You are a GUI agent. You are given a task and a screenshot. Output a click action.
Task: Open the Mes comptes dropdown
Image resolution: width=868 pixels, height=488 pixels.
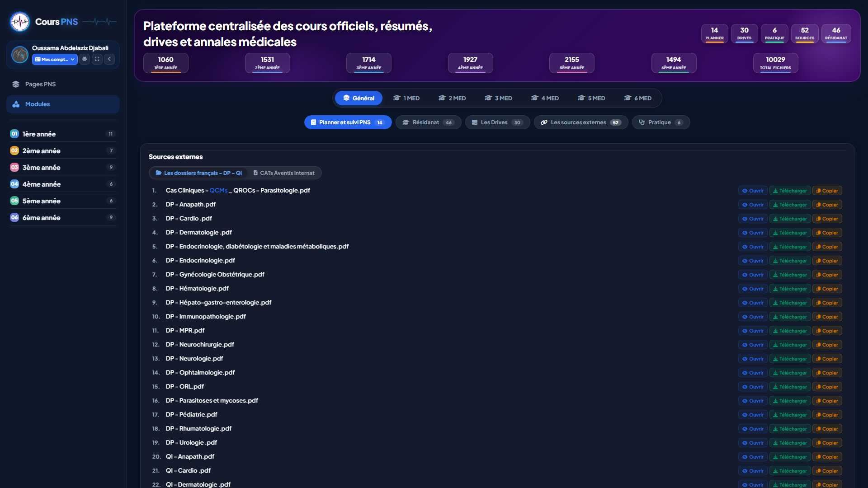click(x=55, y=59)
